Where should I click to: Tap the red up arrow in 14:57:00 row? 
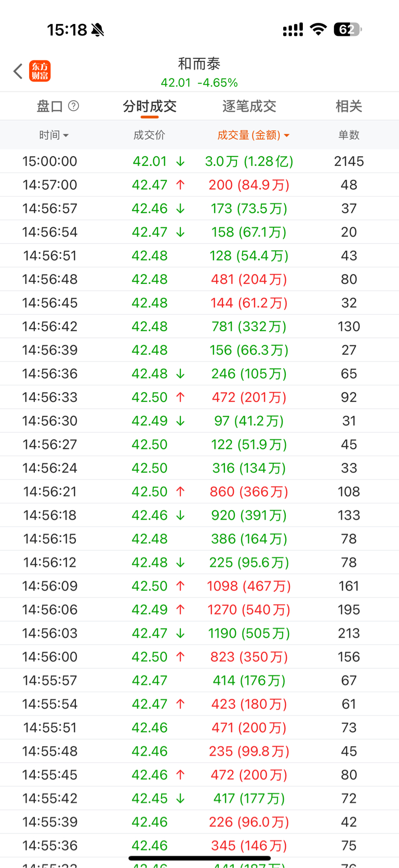(180, 185)
